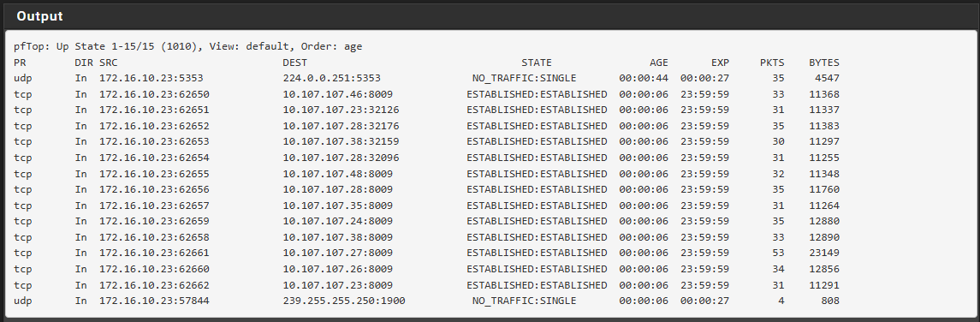
Task: Click destination 239.255.255.250:1900
Action: tap(344, 301)
